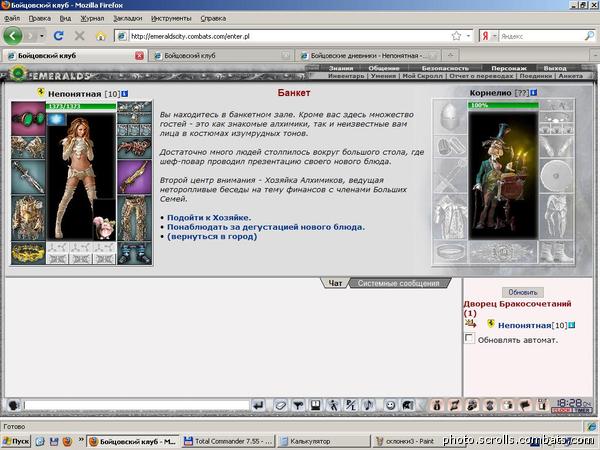Click the flag icon in bottom toolbar
Image resolution: width=600 pixels, height=450 pixels.
525,405
